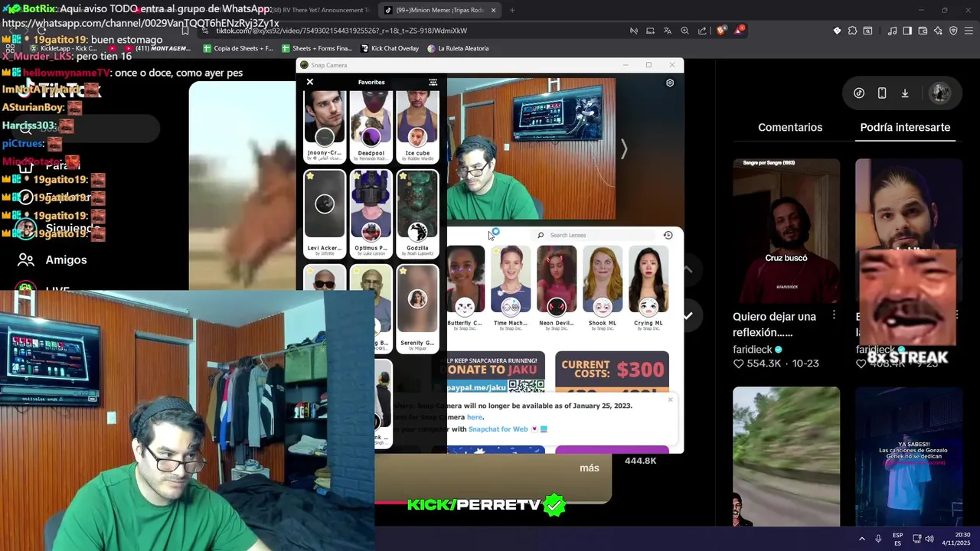Click the translate page icon in address bar

click(668, 31)
